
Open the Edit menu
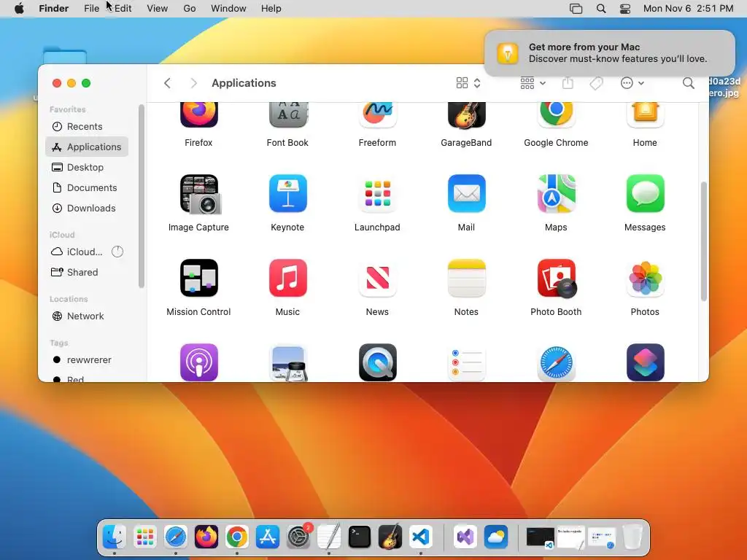click(123, 9)
